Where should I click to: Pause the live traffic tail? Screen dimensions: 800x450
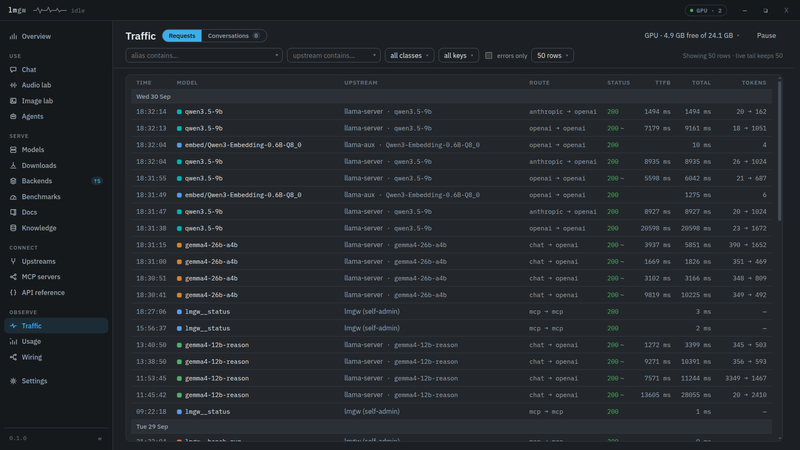(766, 36)
